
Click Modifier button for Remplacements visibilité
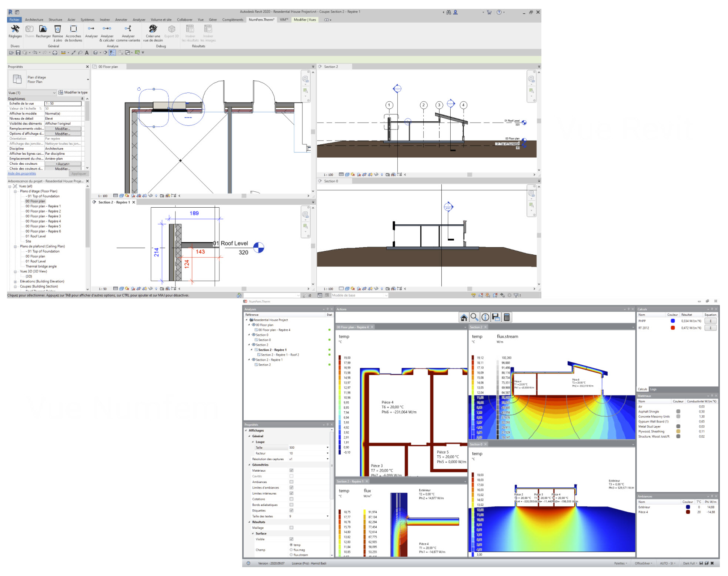tap(63, 129)
